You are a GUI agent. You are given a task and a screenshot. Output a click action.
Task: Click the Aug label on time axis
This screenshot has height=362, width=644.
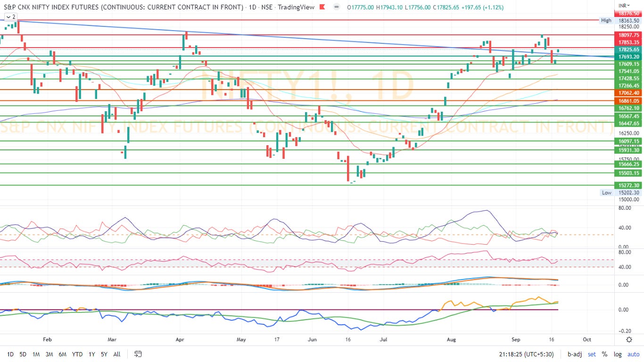(x=451, y=339)
